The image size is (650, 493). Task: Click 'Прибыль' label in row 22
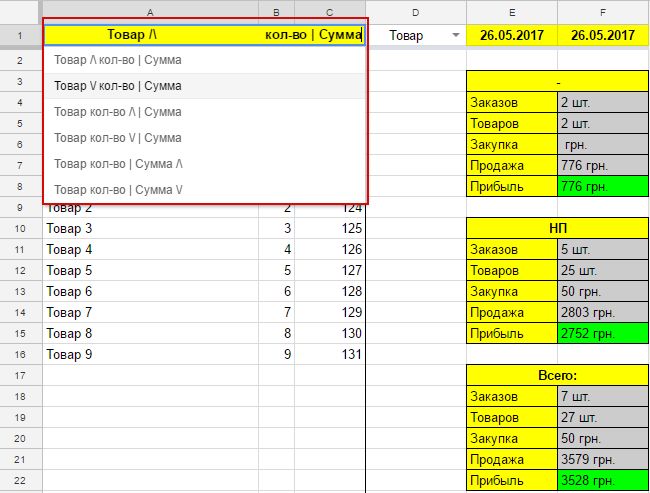[512, 481]
